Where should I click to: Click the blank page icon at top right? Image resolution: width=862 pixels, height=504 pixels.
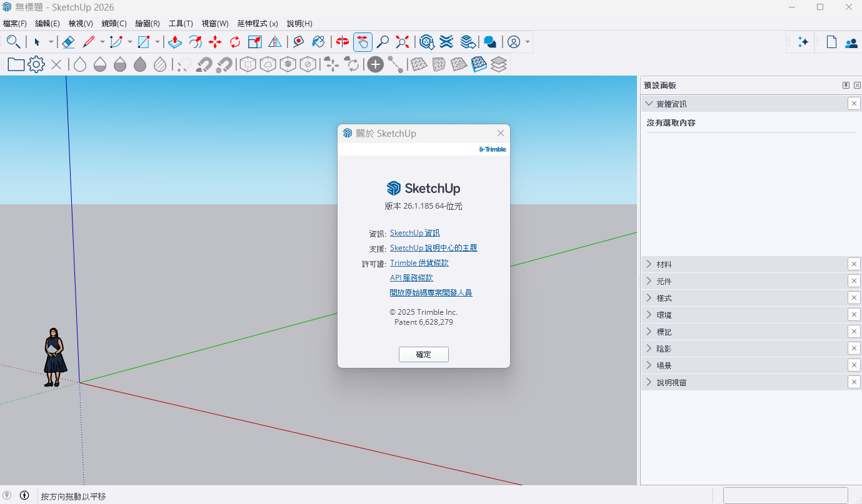[831, 42]
